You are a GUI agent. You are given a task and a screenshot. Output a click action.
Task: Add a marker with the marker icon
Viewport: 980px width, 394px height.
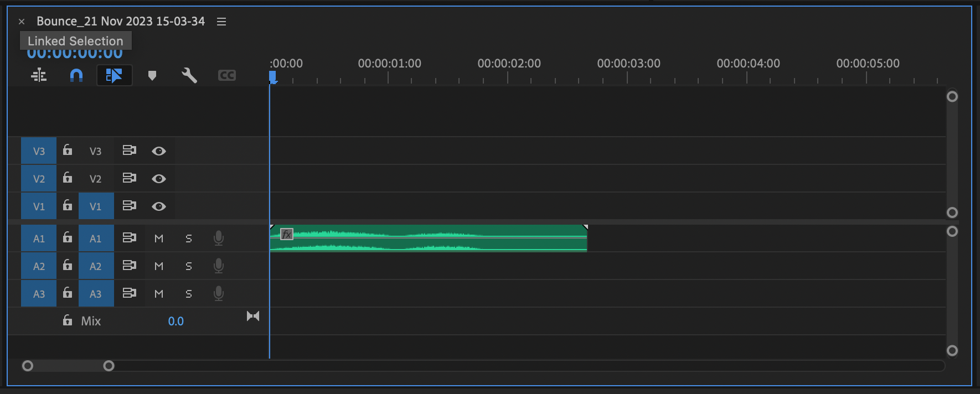point(152,75)
